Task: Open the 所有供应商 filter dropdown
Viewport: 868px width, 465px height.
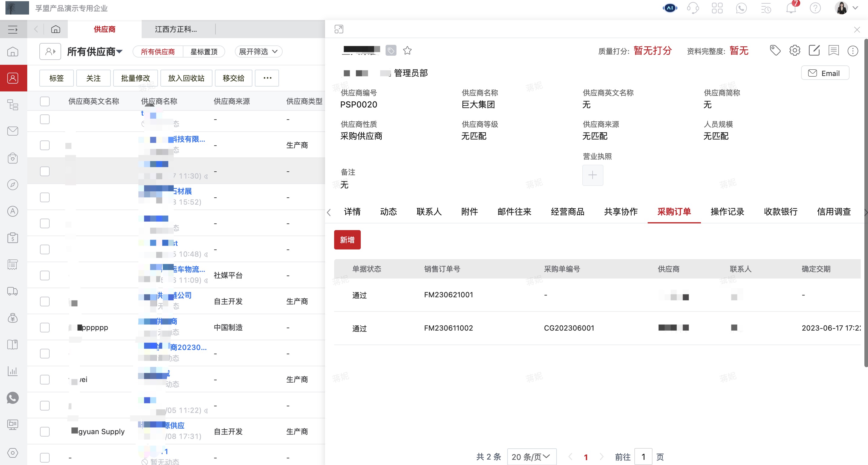Action: tap(95, 51)
